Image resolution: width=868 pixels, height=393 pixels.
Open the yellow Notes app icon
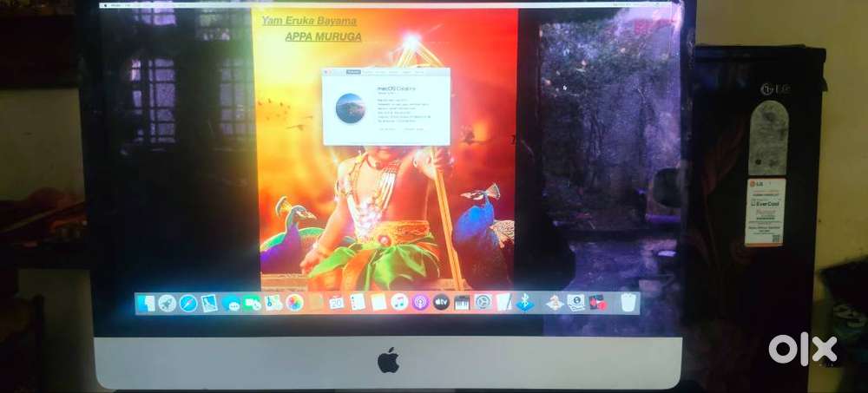click(x=378, y=303)
